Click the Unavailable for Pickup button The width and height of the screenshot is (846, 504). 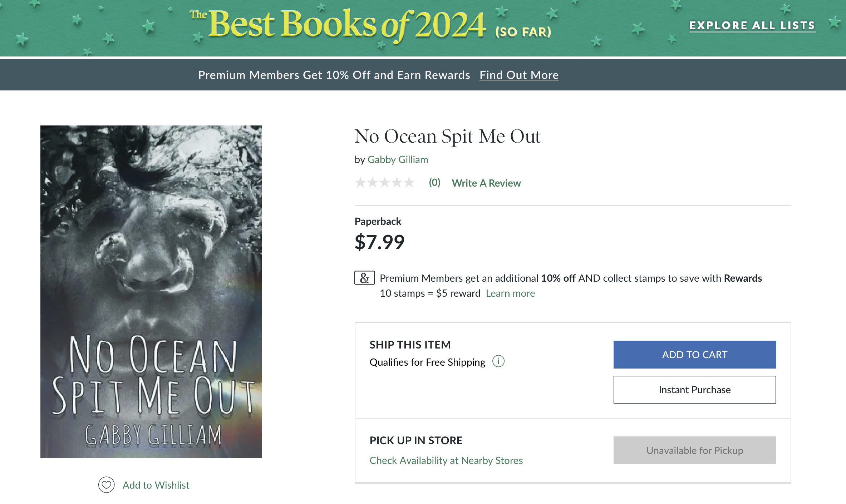coord(694,450)
